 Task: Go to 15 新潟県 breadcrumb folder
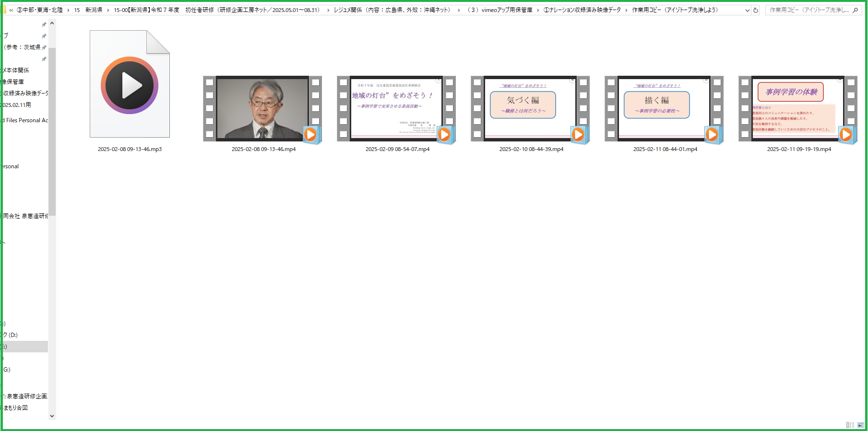pyautogui.click(x=88, y=10)
